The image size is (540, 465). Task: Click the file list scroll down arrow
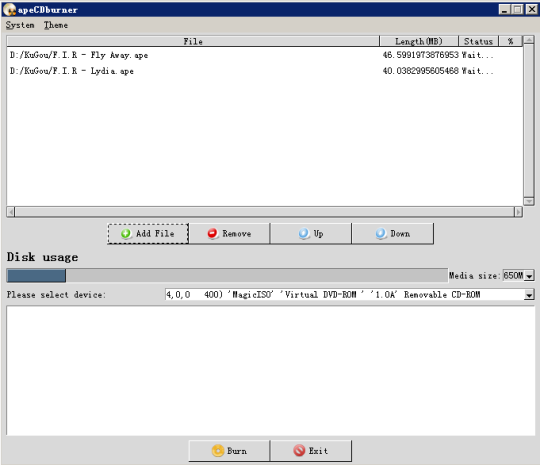pos(529,201)
